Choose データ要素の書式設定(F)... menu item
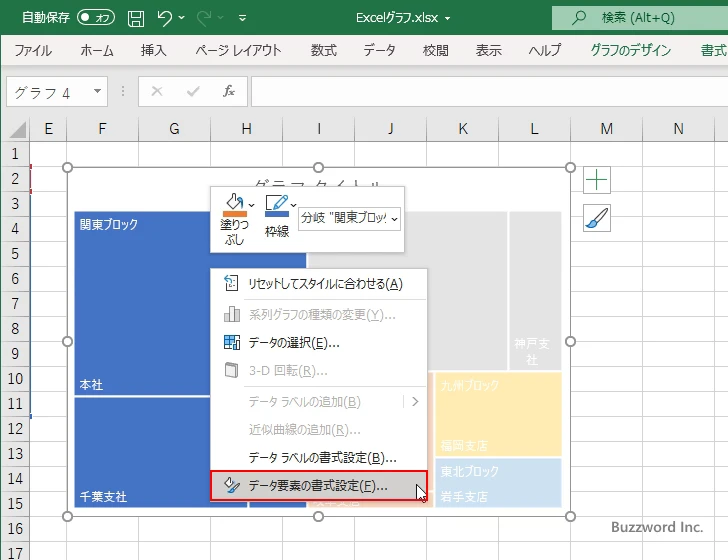This screenshot has width=728, height=560. [318, 486]
